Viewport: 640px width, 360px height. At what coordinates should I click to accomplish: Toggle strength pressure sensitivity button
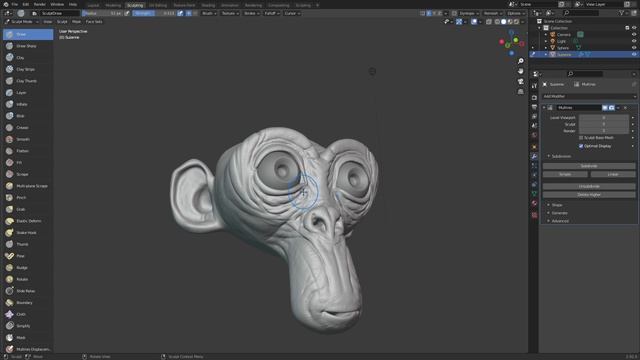coord(180,13)
